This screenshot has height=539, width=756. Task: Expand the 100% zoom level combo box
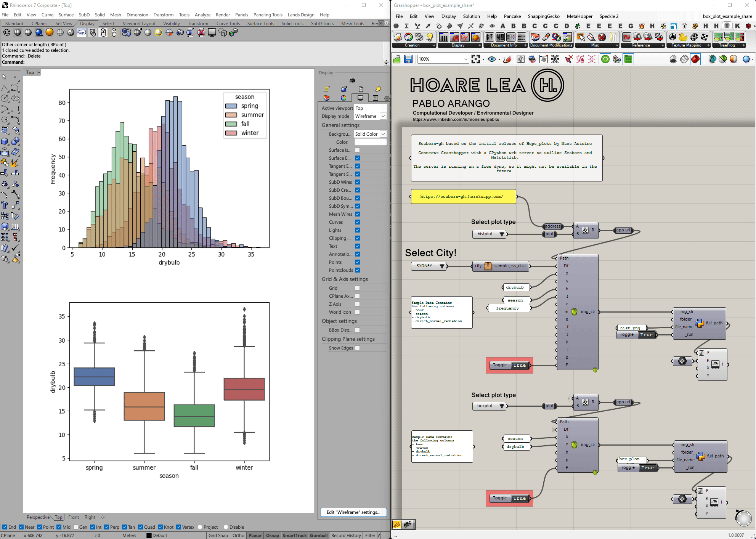[x=465, y=59]
